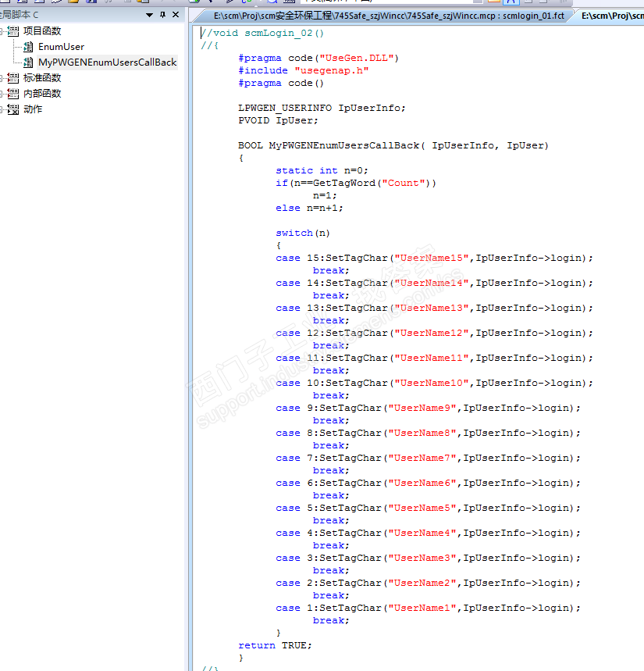This screenshot has height=671, width=644.
Task: Click the EnumUser function file icon
Action: pyautogui.click(x=28, y=47)
